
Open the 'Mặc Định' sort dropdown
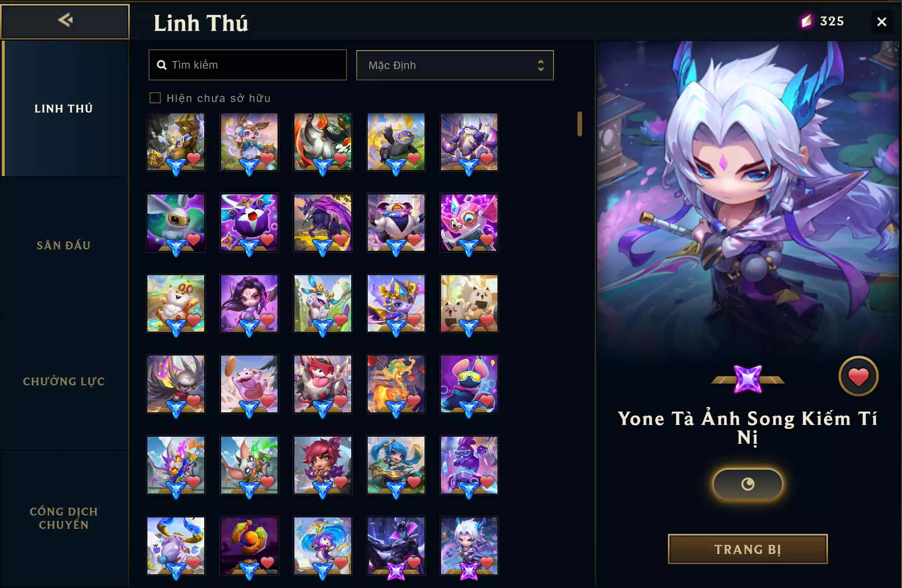pyautogui.click(x=455, y=65)
